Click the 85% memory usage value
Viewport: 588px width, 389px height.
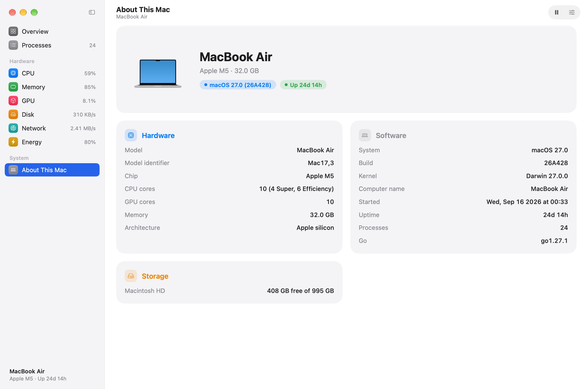90,87
